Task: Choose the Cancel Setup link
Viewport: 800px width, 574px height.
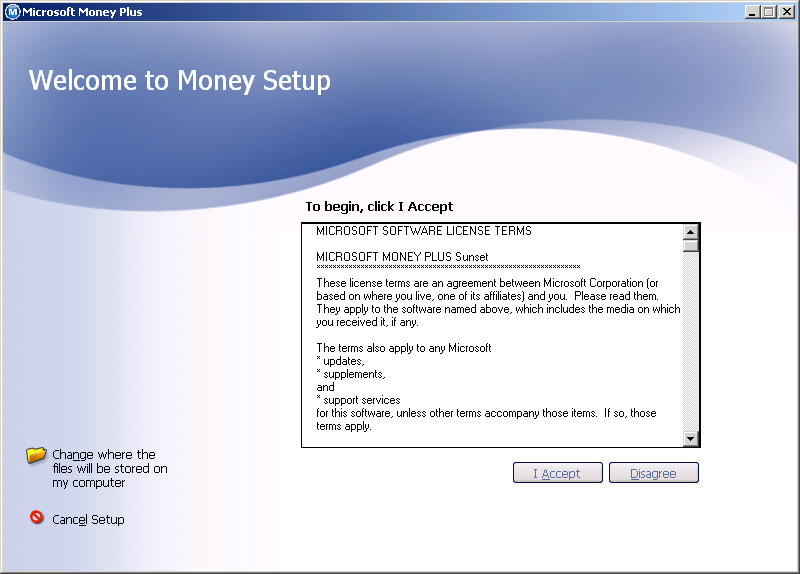Action: click(x=88, y=519)
